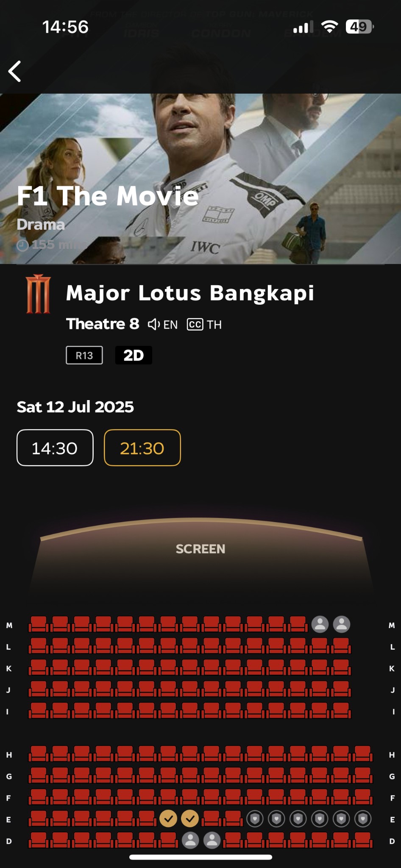Tap the movie poster banner image
The height and width of the screenshot is (868, 401).
tap(200, 178)
